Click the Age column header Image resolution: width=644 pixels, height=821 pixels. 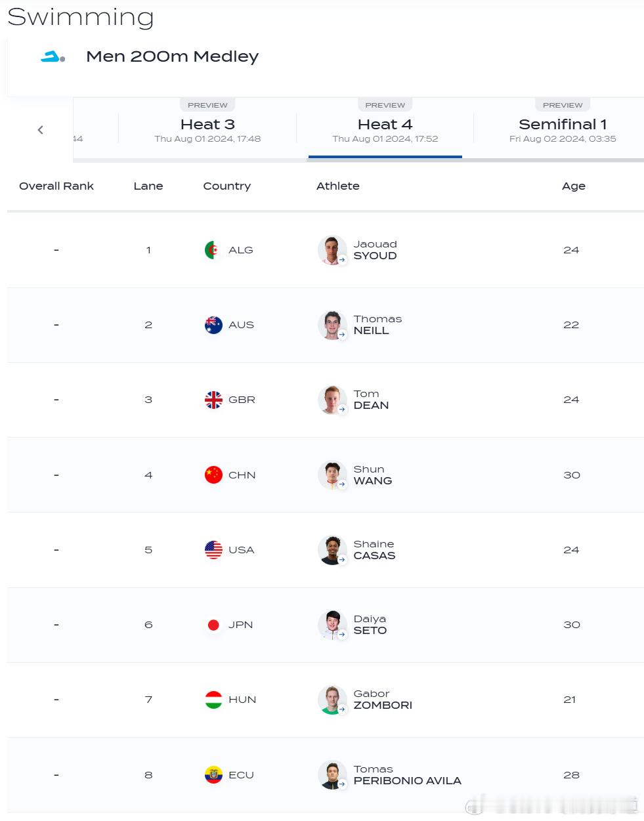574,186
